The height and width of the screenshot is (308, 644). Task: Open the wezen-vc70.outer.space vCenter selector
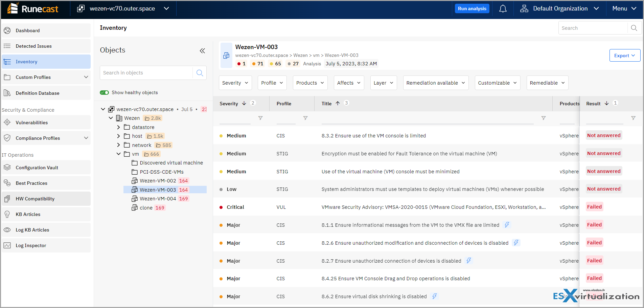123,8
